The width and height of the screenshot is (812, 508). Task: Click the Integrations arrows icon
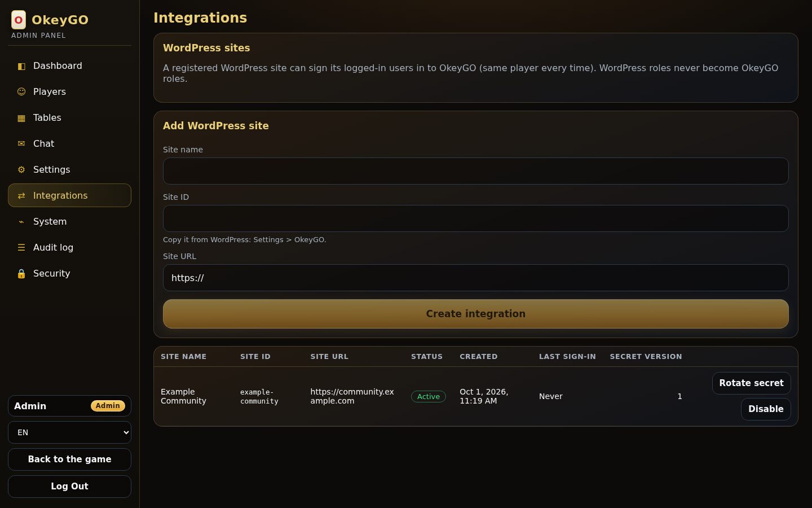[21, 196]
